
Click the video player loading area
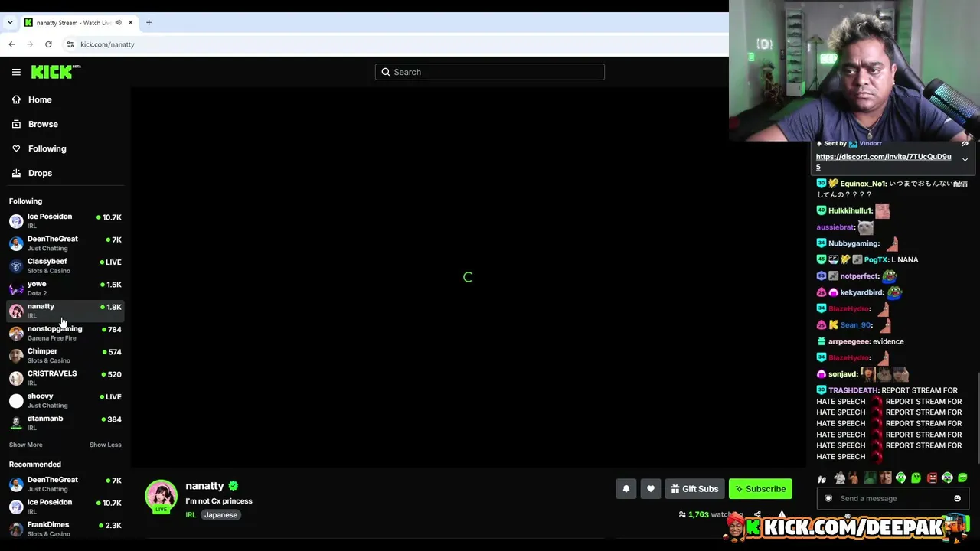[468, 277]
